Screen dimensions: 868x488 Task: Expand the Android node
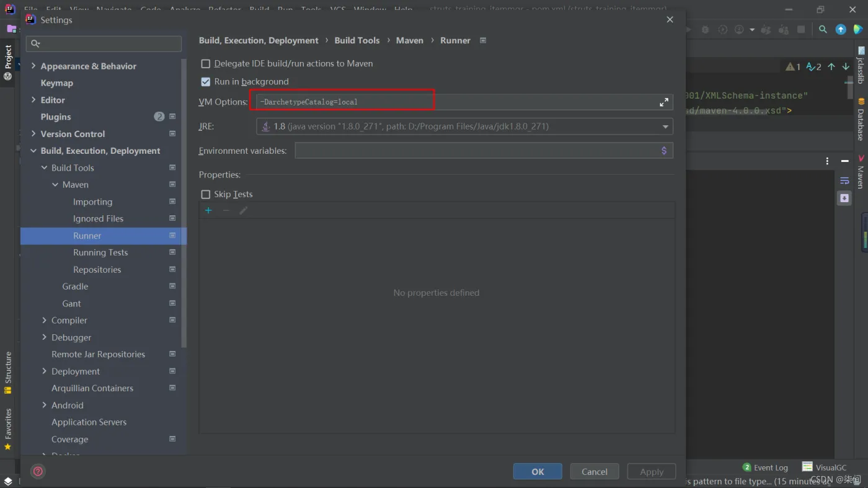[x=44, y=406]
